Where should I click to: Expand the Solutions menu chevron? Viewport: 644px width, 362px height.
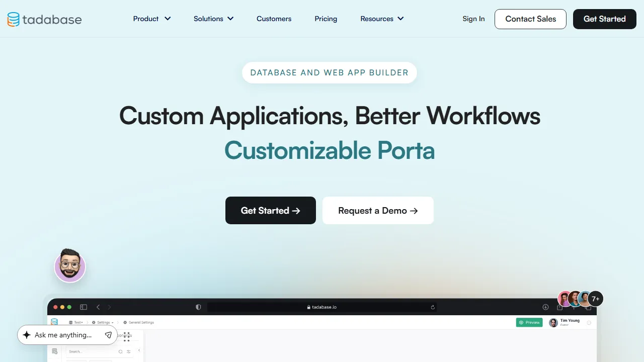tap(230, 19)
